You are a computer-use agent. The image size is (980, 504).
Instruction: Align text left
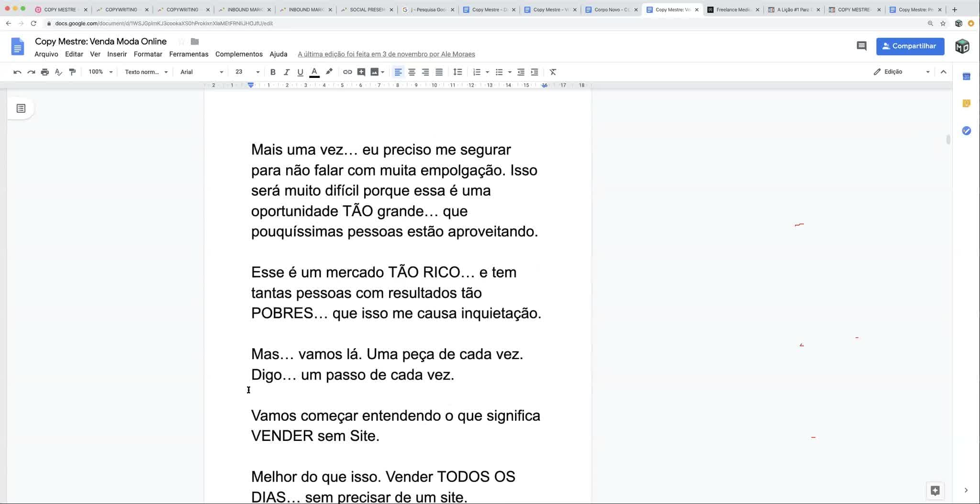(x=398, y=72)
